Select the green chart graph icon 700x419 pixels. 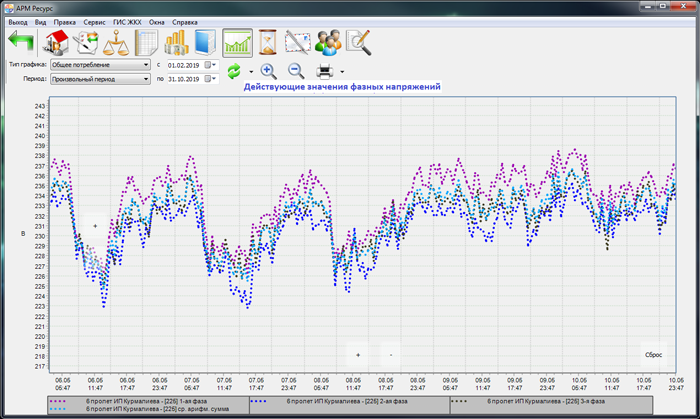tap(237, 42)
